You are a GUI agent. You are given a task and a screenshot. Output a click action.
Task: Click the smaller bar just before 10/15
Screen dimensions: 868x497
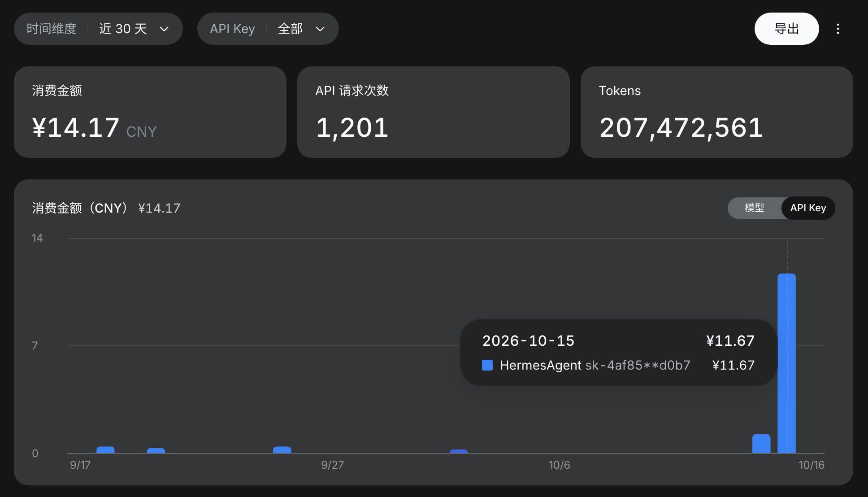tap(761, 444)
